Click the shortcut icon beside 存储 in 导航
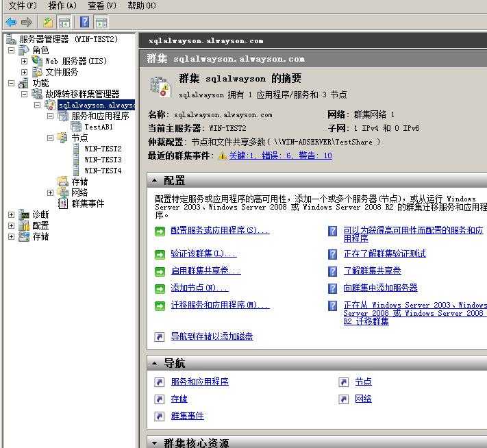The width and height of the screenshot is (487, 448). pos(160,399)
